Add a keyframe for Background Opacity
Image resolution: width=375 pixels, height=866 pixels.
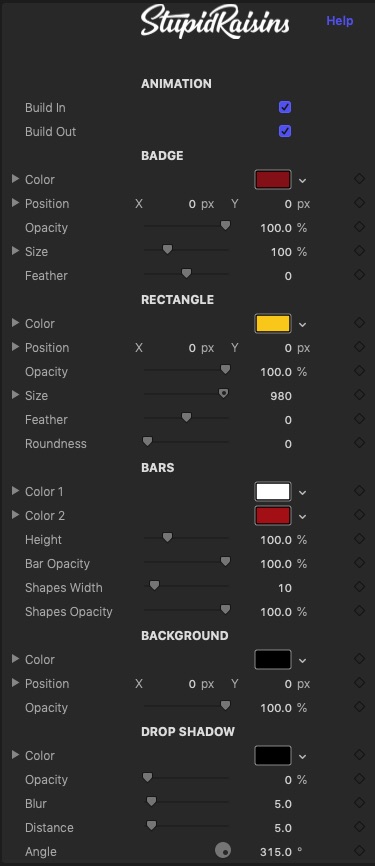coord(360,706)
